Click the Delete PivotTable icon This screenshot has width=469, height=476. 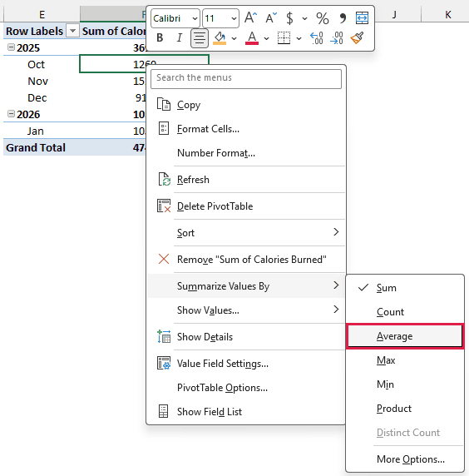click(164, 206)
